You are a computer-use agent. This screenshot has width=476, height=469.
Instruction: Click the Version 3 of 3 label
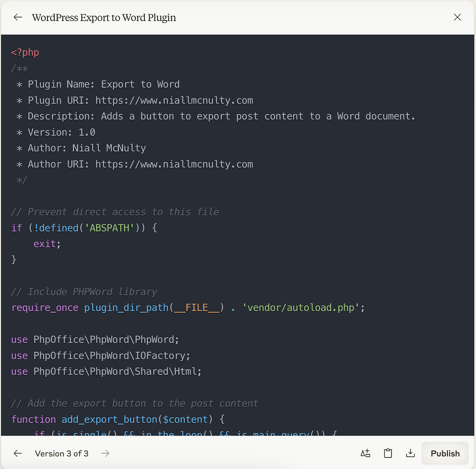[61, 453]
